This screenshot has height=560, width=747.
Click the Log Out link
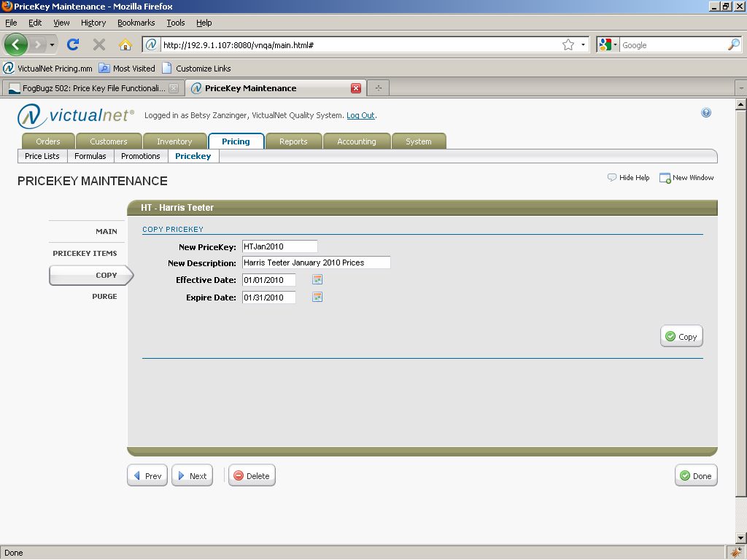pos(360,115)
